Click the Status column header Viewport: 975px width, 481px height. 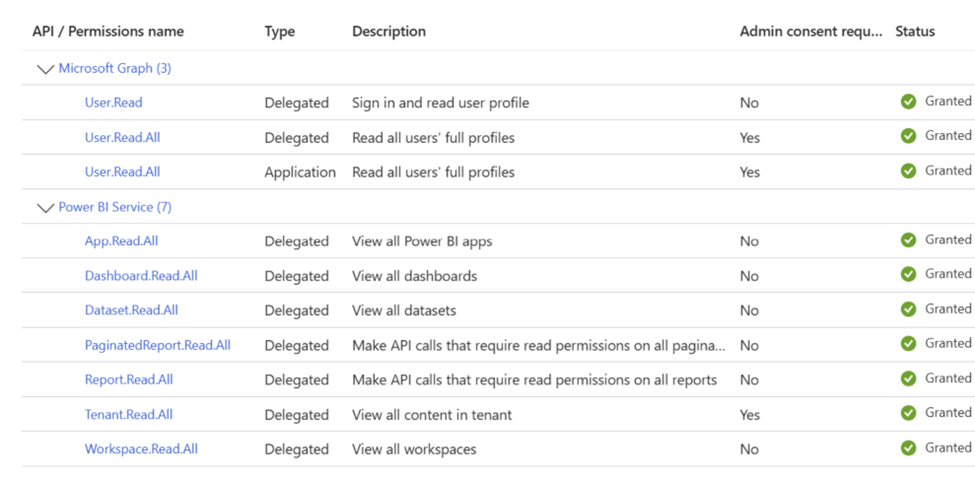[x=914, y=31]
